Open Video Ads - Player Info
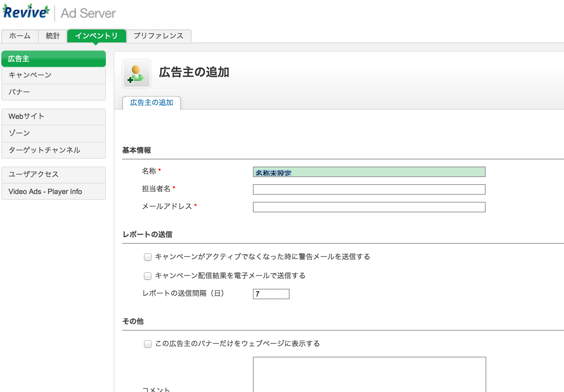Viewport: 564px width, 392px height. pyautogui.click(x=53, y=191)
